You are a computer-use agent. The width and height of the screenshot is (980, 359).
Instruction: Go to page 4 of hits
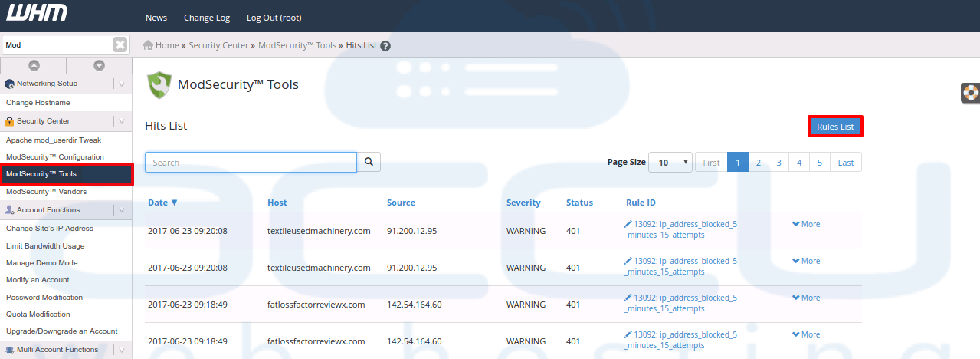pyautogui.click(x=799, y=162)
